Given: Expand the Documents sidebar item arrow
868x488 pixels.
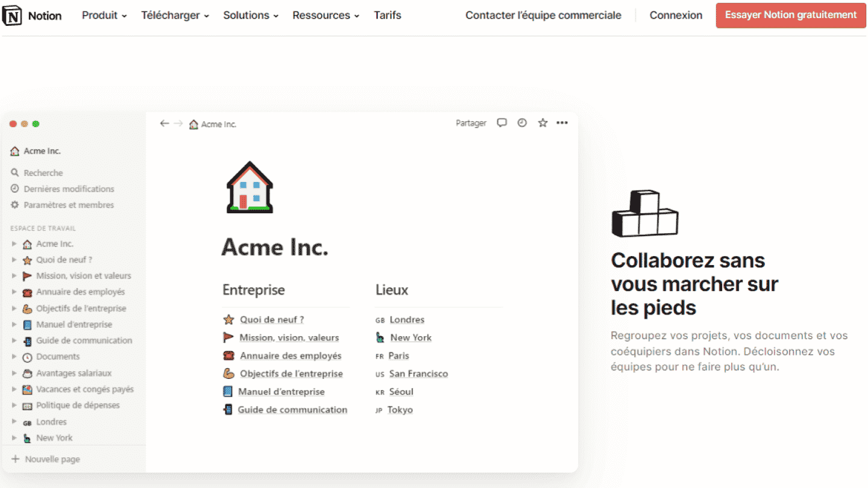Looking at the screenshot, I should tap(14, 357).
